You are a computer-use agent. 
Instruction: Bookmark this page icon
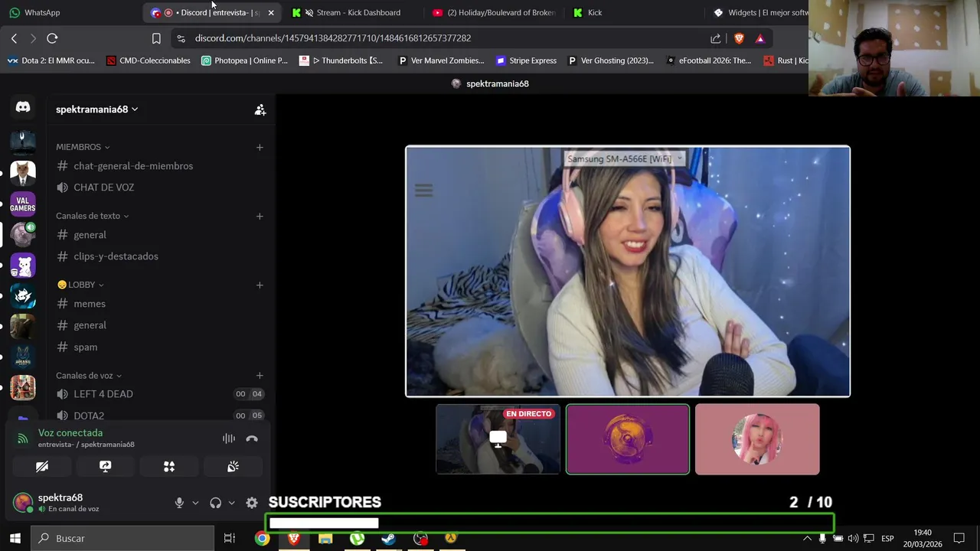coord(156,38)
